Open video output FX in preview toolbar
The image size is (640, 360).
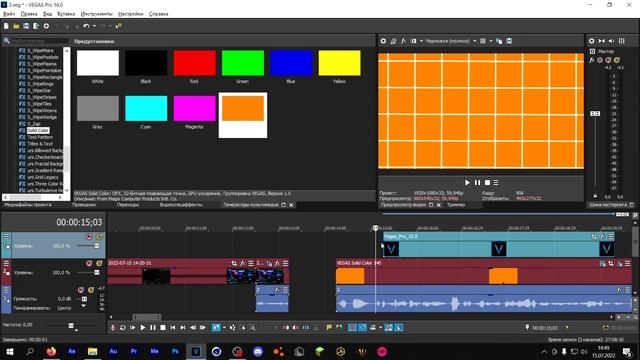pos(403,41)
